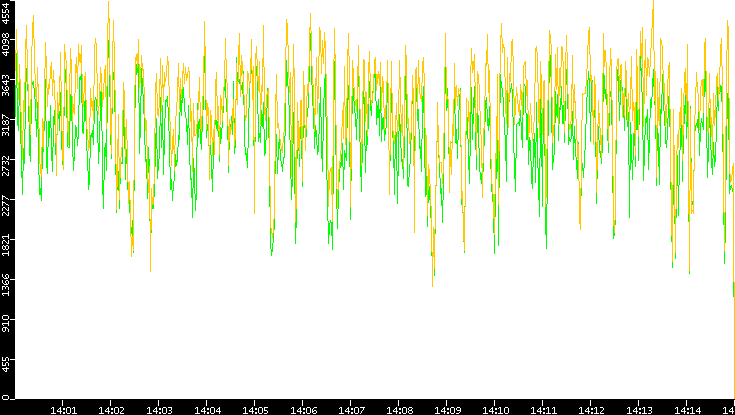
Task: Click the 14:04 time axis label
Action: (x=207, y=410)
